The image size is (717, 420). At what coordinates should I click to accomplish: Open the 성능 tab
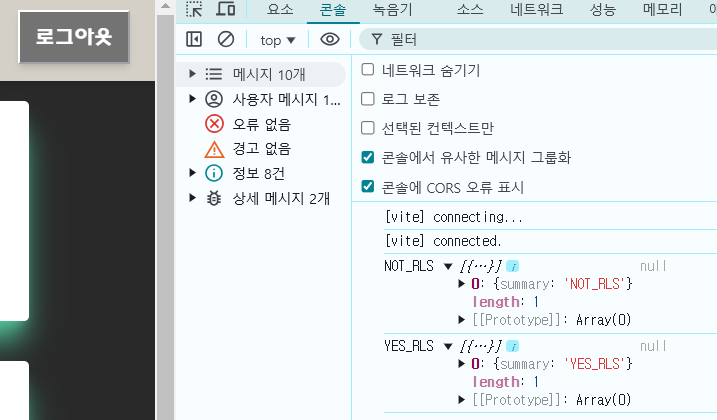[603, 9]
